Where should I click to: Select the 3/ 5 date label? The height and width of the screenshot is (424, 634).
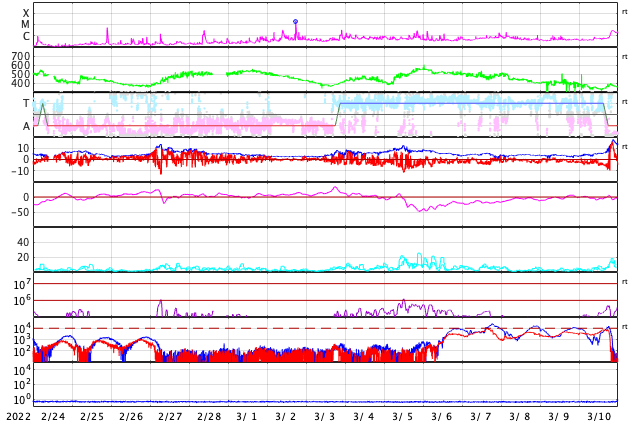click(x=403, y=417)
